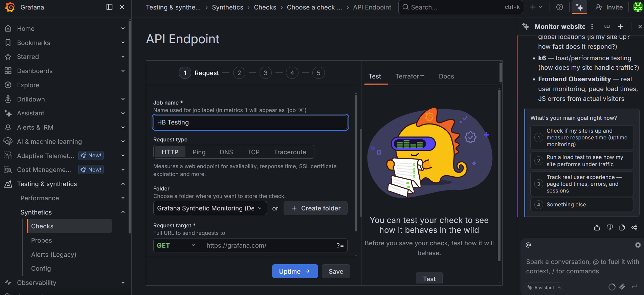The image size is (644, 295).
Task: Select Traceroute request type
Action: point(290,152)
